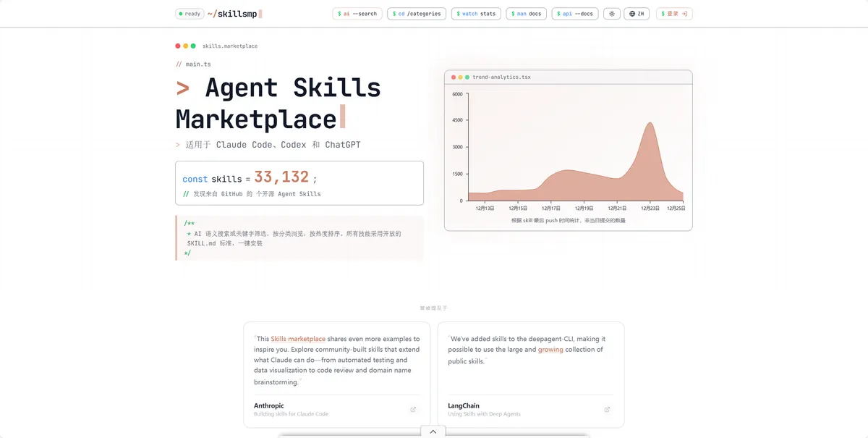Open the ZH language selector
This screenshot has height=438, width=868.
pyautogui.click(x=637, y=14)
